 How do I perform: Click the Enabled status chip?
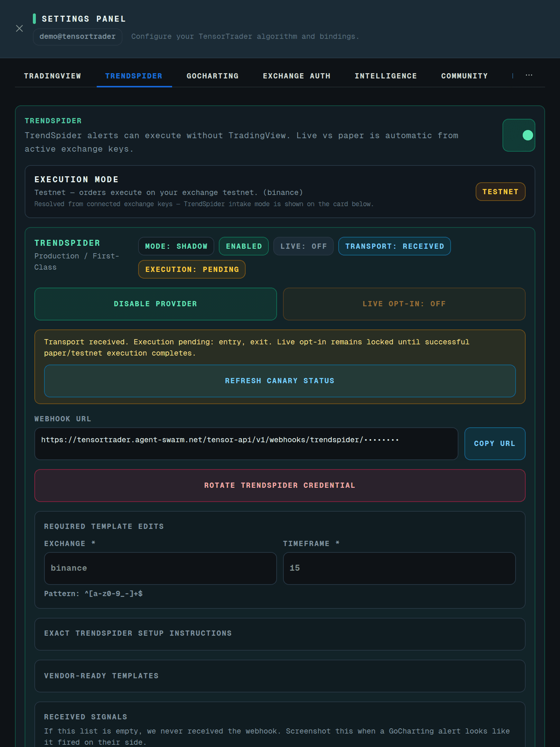[x=244, y=246]
